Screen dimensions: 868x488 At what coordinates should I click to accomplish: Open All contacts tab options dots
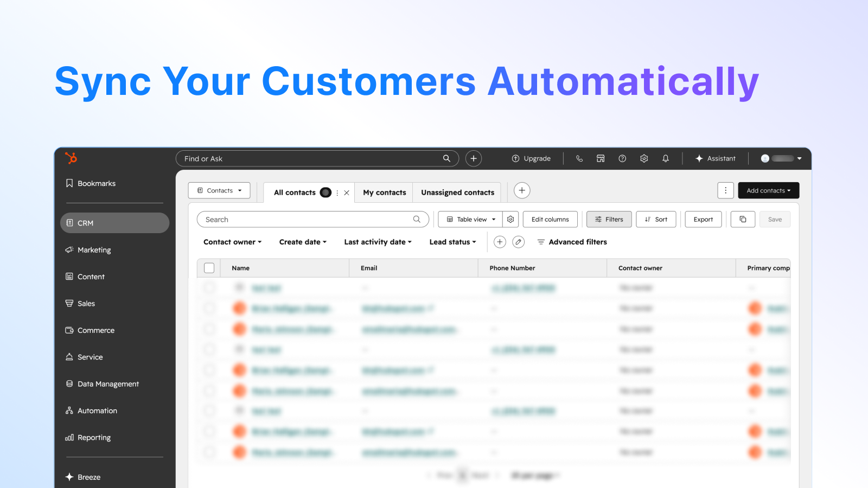337,192
